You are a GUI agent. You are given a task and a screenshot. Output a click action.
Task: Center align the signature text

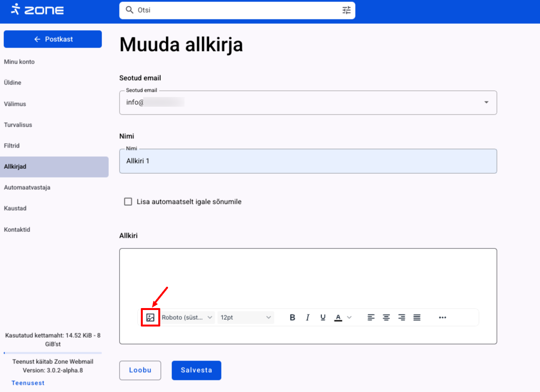[x=386, y=318]
